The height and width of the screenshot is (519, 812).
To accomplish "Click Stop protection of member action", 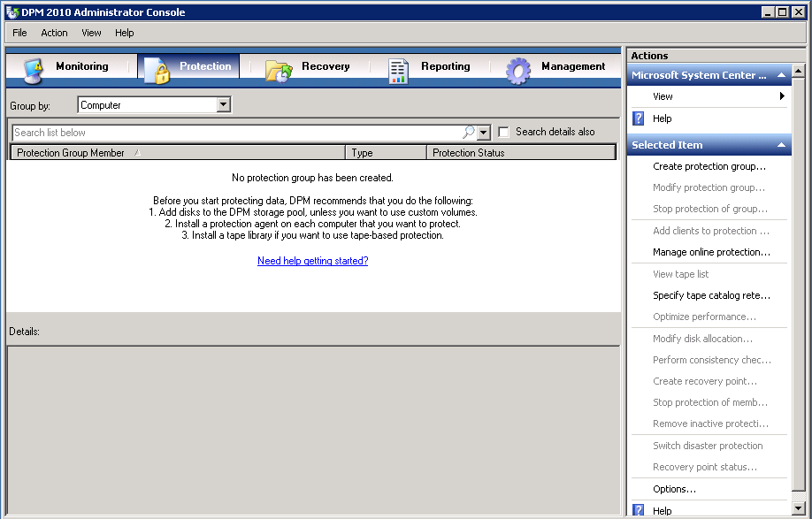I will point(710,402).
